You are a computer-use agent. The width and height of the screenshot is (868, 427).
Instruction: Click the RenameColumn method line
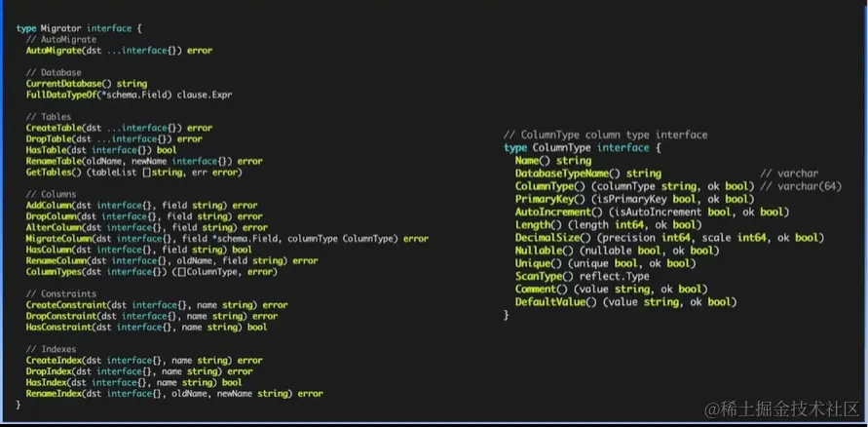[x=172, y=261]
